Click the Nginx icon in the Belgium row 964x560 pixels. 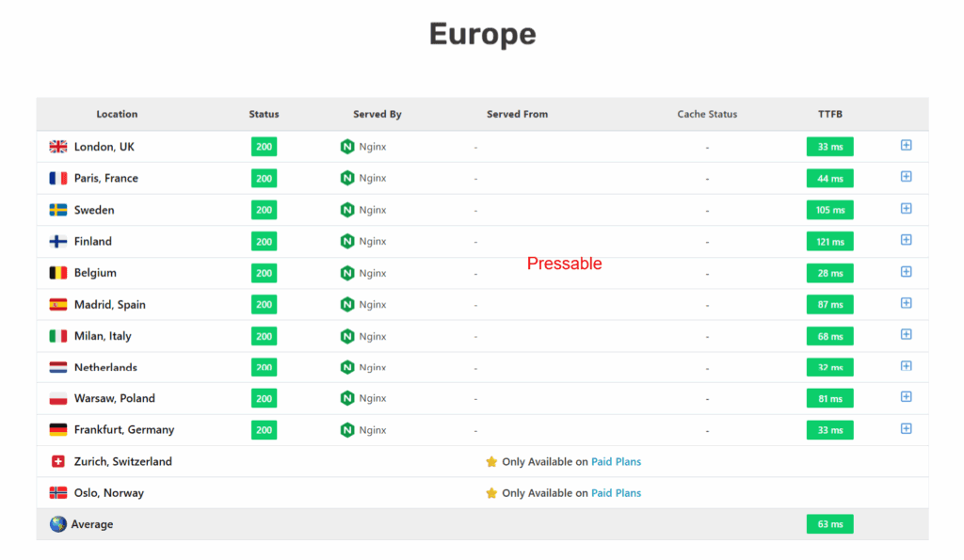pos(346,273)
